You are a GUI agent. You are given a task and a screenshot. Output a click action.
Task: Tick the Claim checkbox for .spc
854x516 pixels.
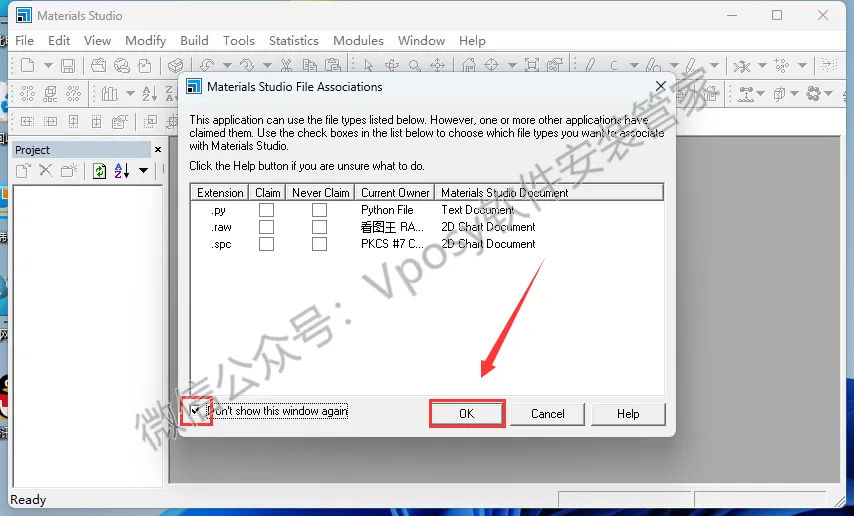point(266,244)
